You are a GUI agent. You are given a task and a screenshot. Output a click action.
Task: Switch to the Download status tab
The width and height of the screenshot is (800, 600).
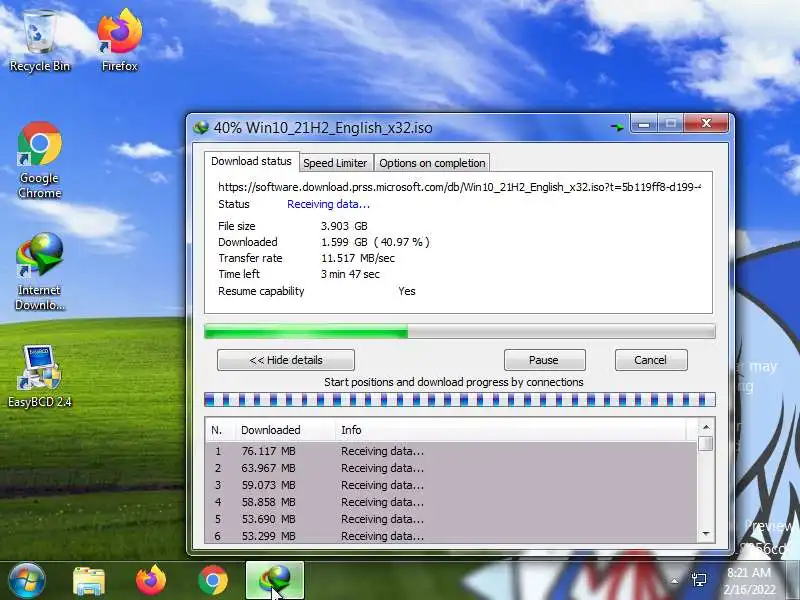point(251,161)
